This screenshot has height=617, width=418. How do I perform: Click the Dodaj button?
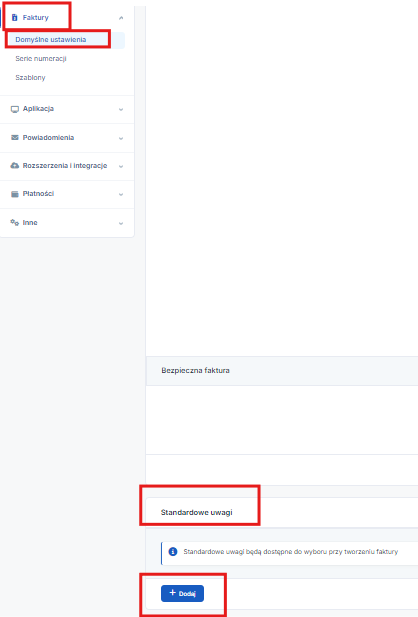coord(182,593)
